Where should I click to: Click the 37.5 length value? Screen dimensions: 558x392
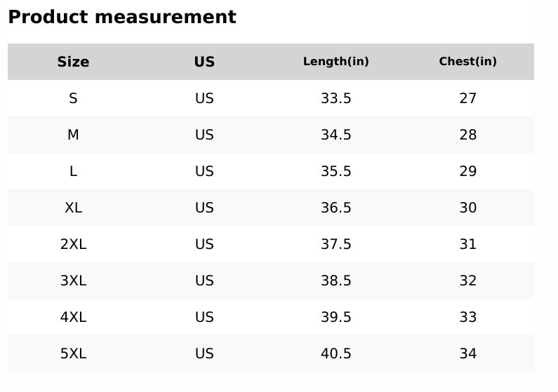[x=336, y=244]
